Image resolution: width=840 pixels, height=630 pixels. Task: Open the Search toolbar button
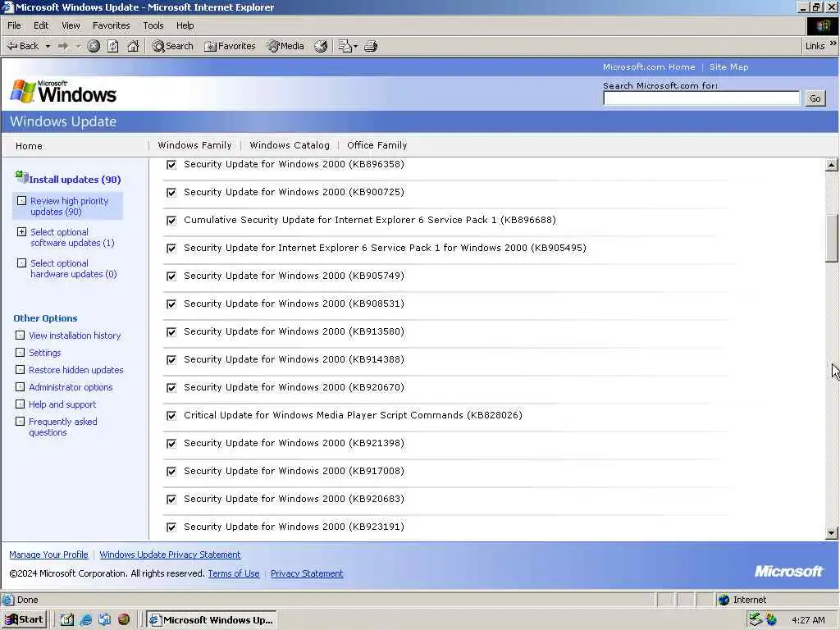tap(172, 46)
